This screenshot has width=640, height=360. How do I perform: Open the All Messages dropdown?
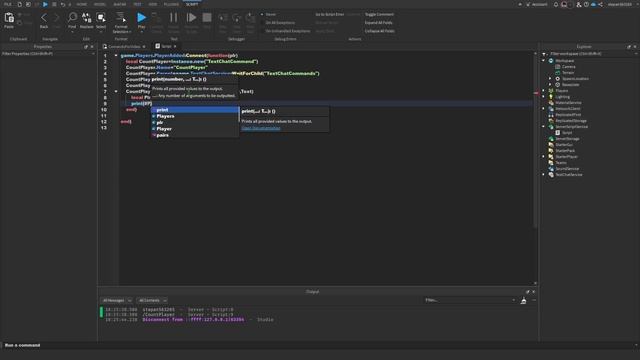click(117, 300)
